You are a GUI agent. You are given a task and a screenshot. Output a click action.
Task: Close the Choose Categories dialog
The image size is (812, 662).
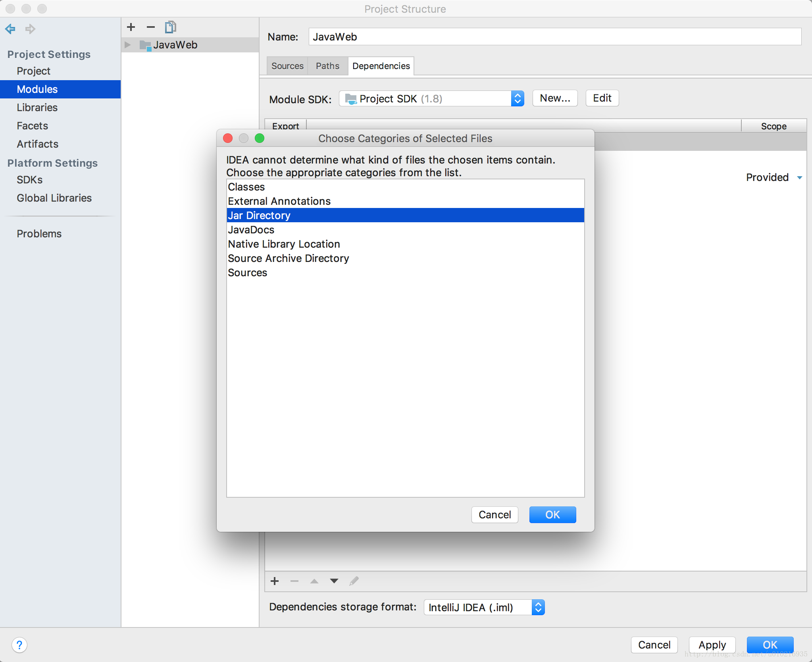pos(228,138)
